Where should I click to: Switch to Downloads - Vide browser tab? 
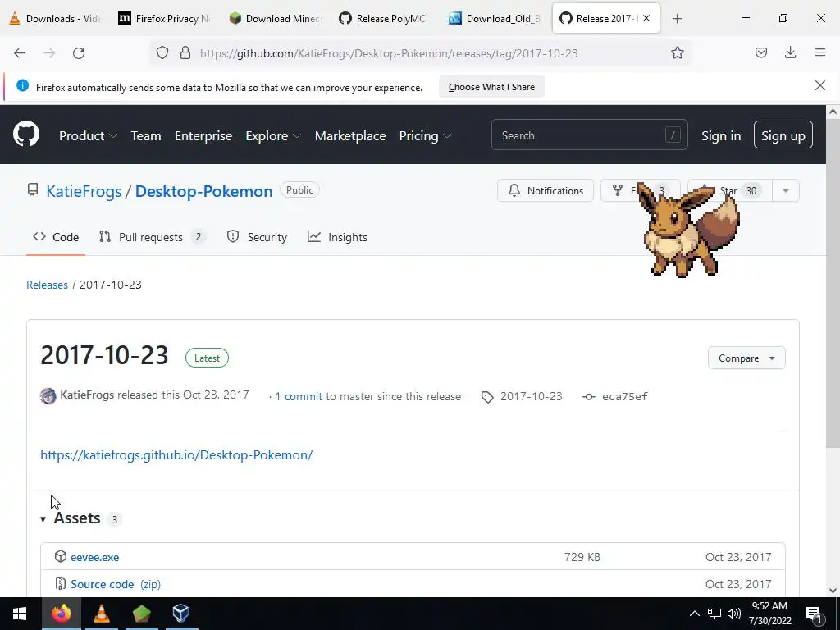point(55,18)
